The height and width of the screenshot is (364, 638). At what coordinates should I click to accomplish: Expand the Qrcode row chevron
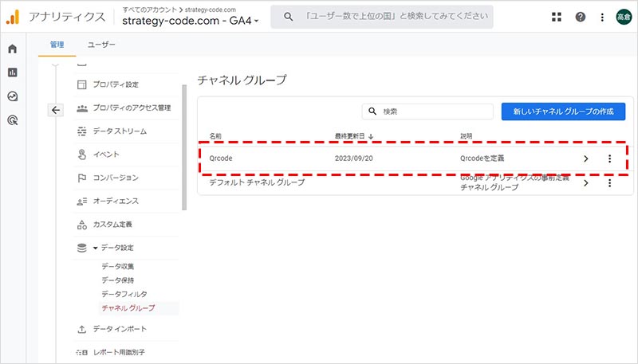point(586,159)
